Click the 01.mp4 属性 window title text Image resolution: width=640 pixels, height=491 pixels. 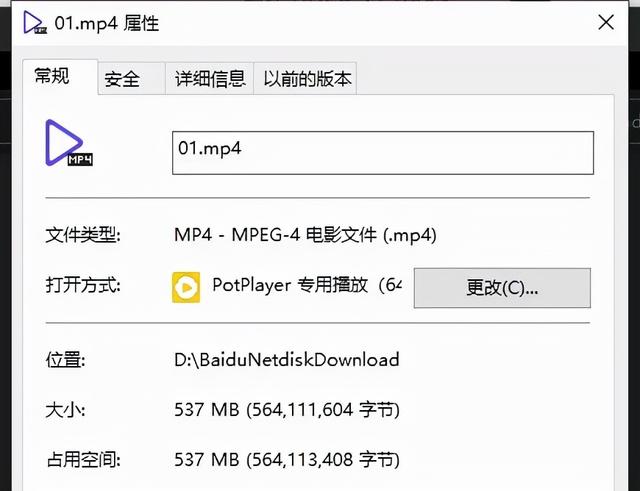coord(107,23)
